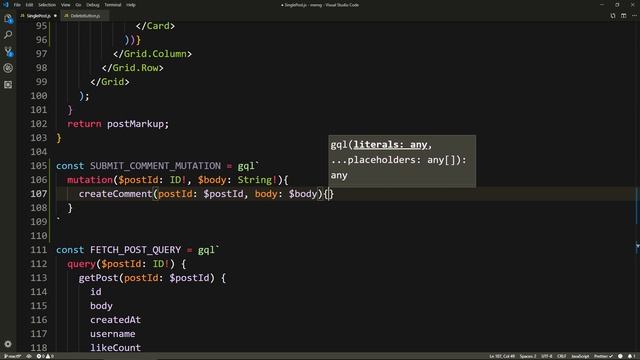Open the Extensions view in activity bar

[x=8, y=84]
